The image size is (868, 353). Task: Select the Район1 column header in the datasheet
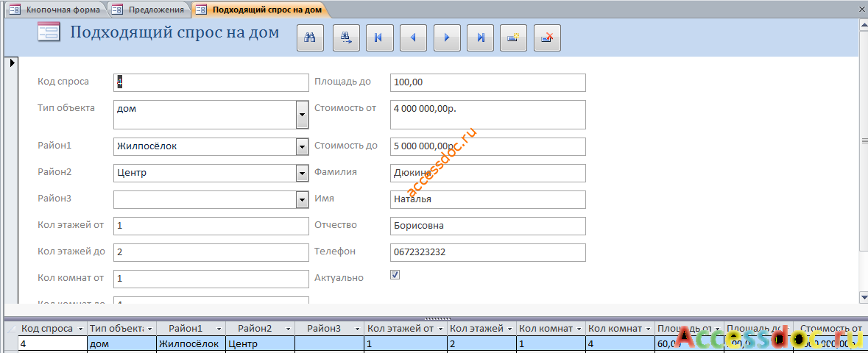(191, 329)
